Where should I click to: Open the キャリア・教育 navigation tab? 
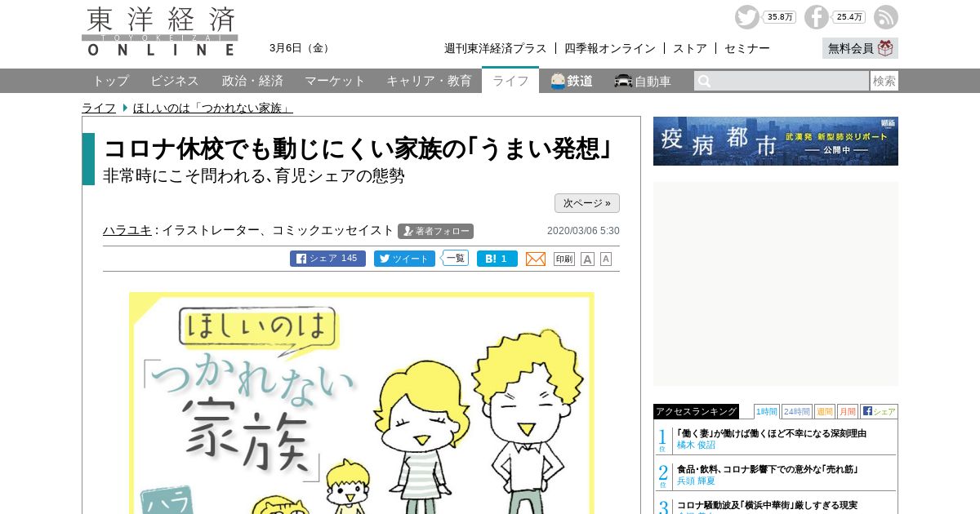pos(429,81)
